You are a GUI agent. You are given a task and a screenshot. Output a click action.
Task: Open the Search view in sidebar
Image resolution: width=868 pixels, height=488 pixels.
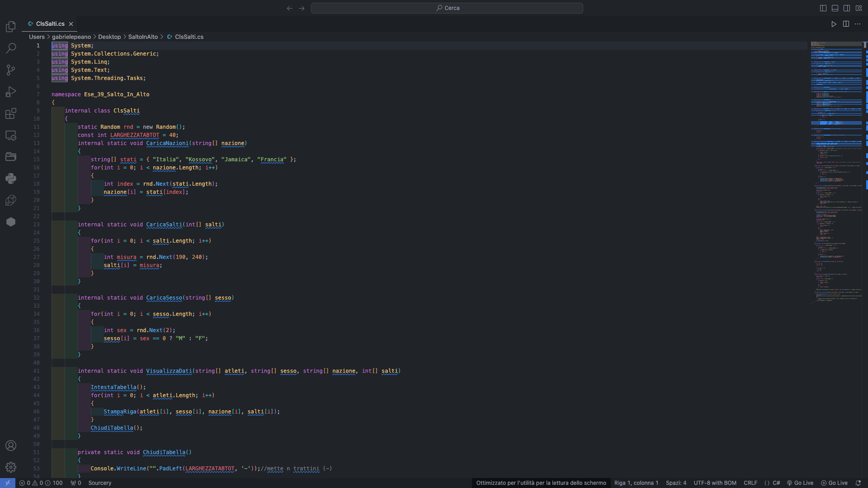(11, 48)
